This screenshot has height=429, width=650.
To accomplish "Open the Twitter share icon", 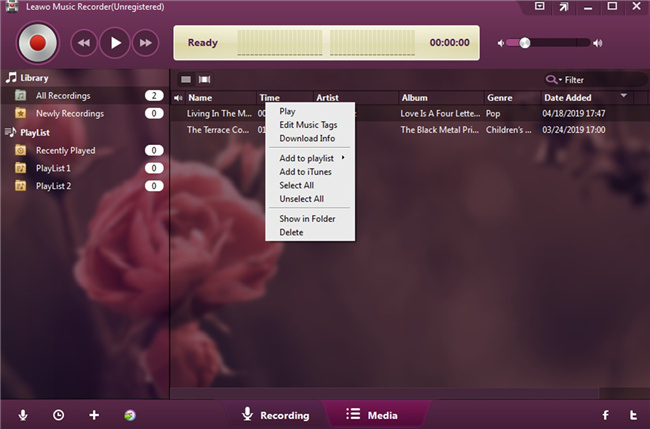I will pos(633,415).
